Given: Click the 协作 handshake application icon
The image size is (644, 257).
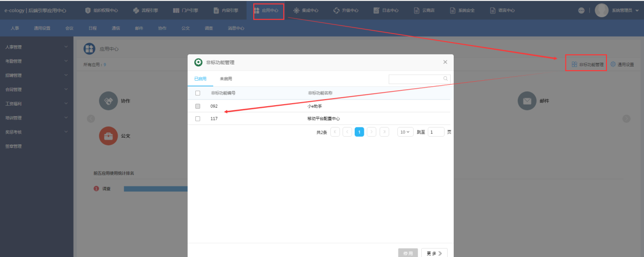Looking at the screenshot, I should (x=108, y=101).
